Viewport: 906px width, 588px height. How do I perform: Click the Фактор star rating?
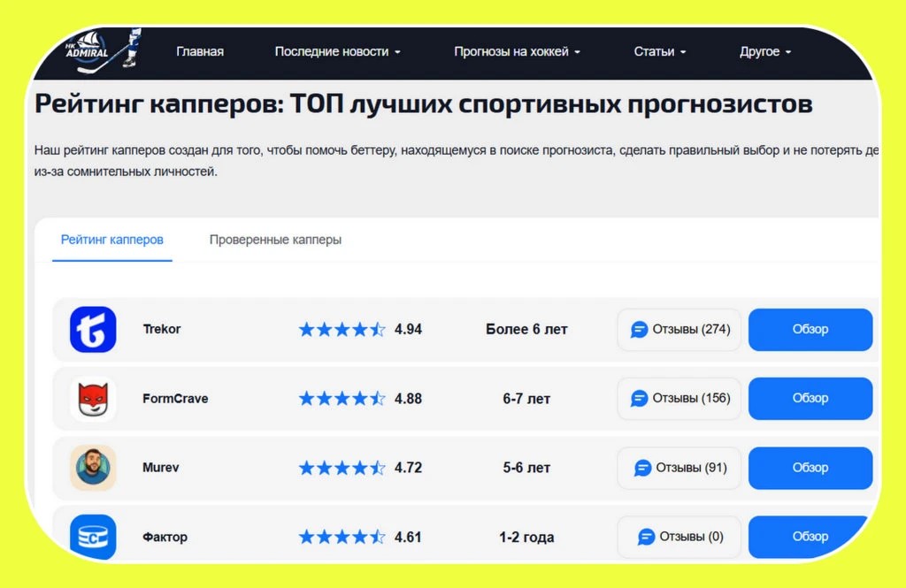click(x=342, y=538)
